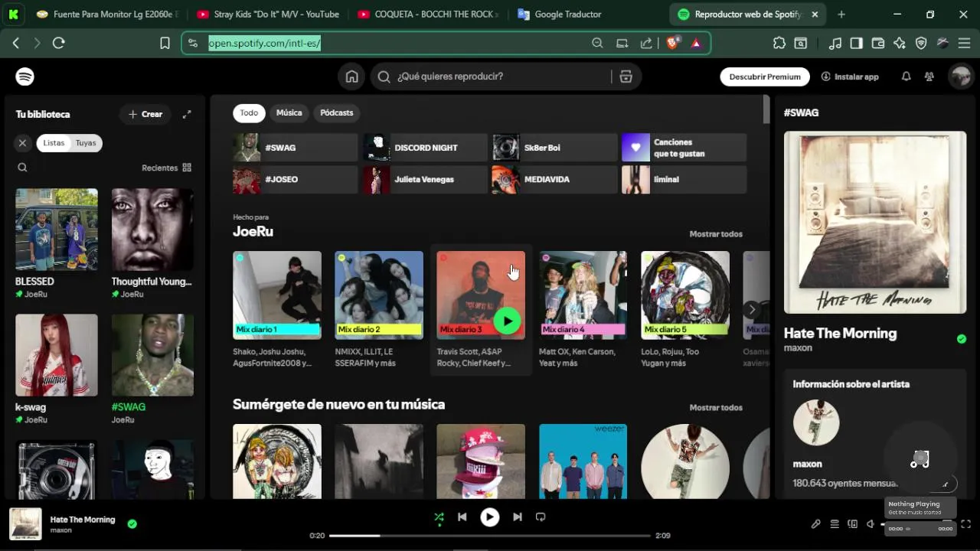
Task: Expand Tu biblioteca with arrows icon
Action: click(x=187, y=114)
